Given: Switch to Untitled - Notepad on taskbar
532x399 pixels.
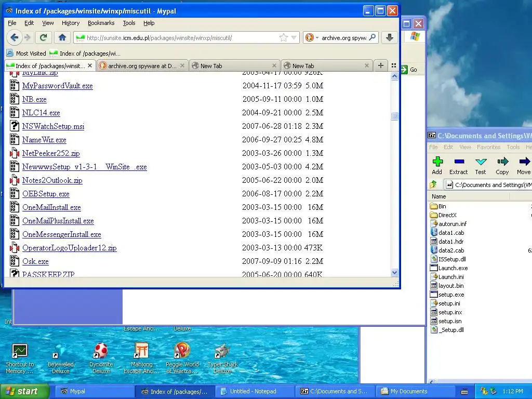Looking at the screenshot, I should (x=255, y=391).
